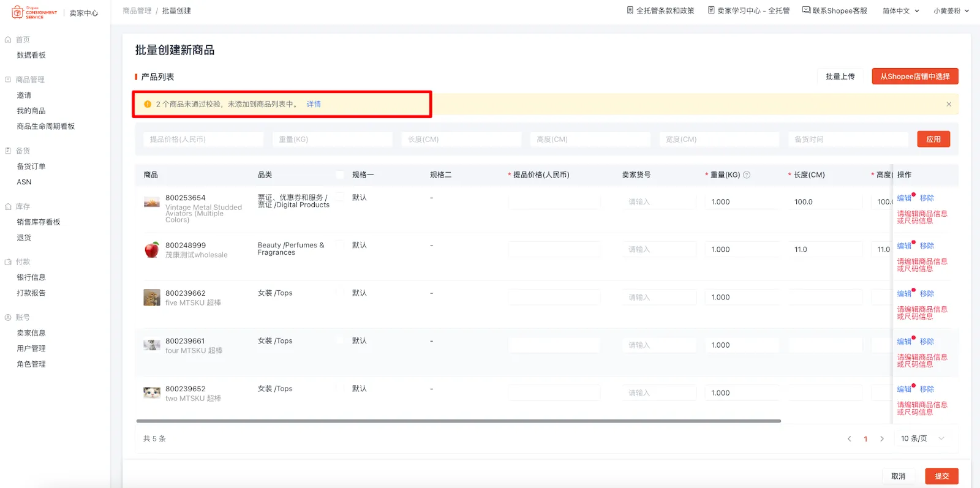Click the 商品管理 section icon
980x488 pixels.
click(8, 80)
